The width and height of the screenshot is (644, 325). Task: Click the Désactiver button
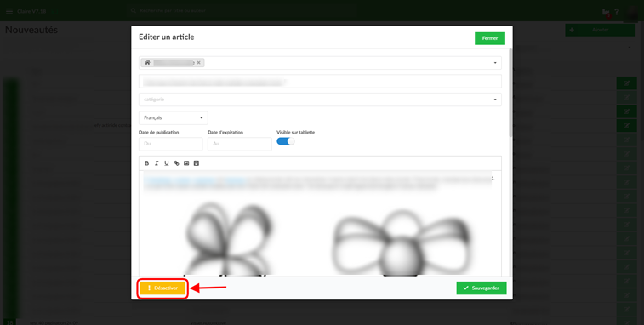pos(162,288)
